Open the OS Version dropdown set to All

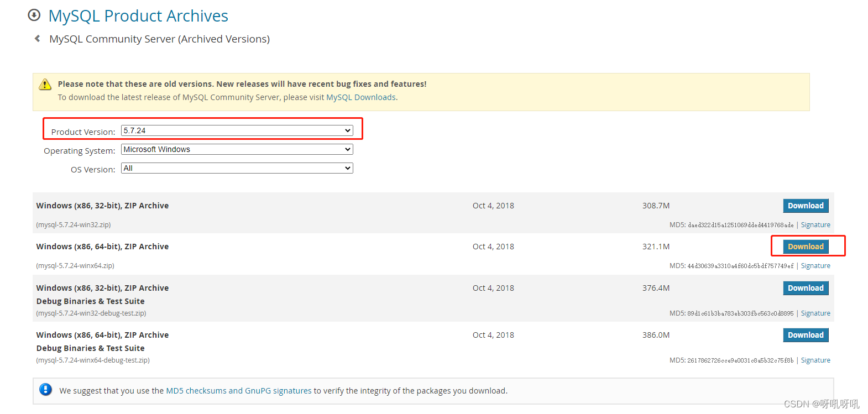click(237, 168)
